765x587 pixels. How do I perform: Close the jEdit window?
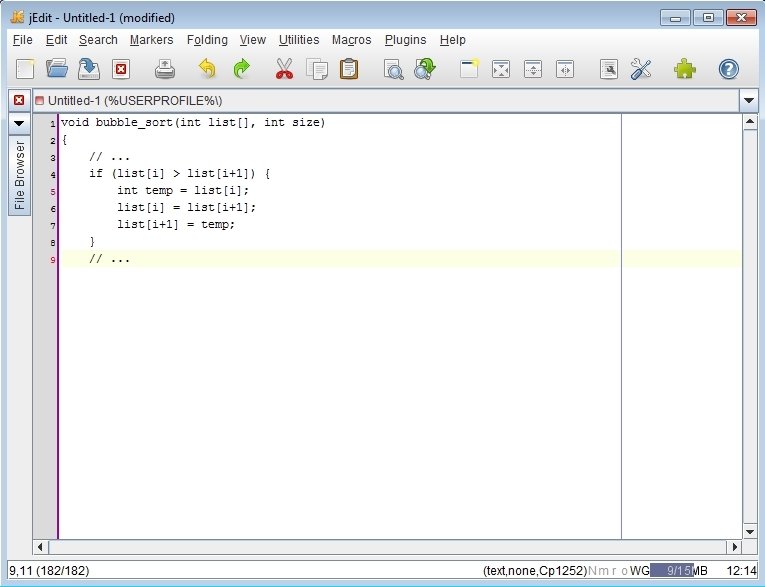741,18
